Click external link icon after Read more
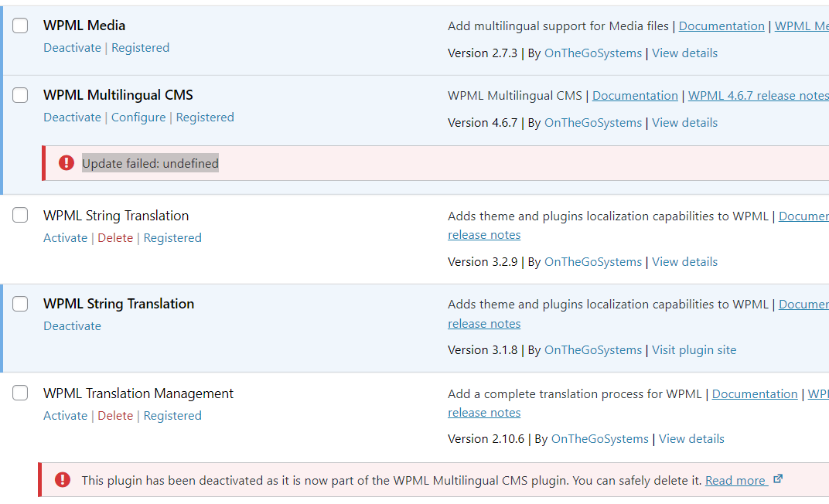The width and height of the screenshot is (829, 504). click(x=778, y=478)
